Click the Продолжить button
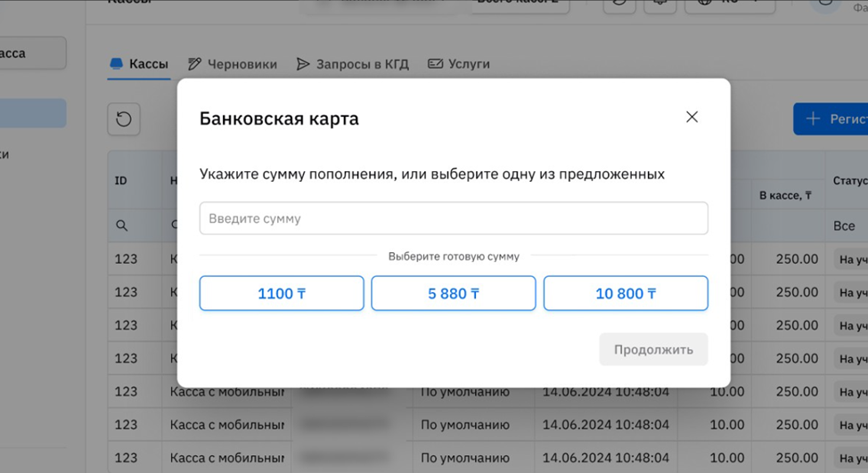This screenshot has height=473, width=868. point(653,349)
